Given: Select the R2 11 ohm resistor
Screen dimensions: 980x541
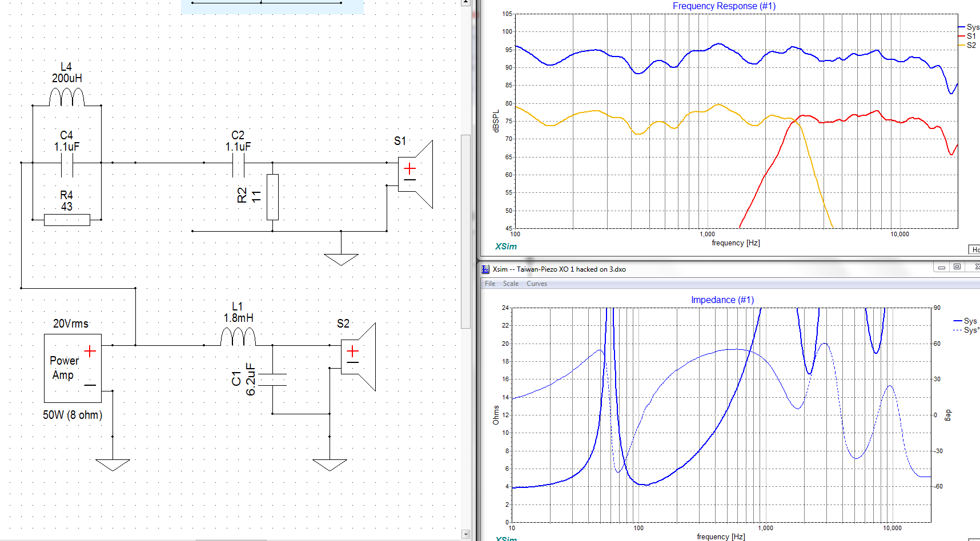Looking at the screenshot, I should pos(272,197).
